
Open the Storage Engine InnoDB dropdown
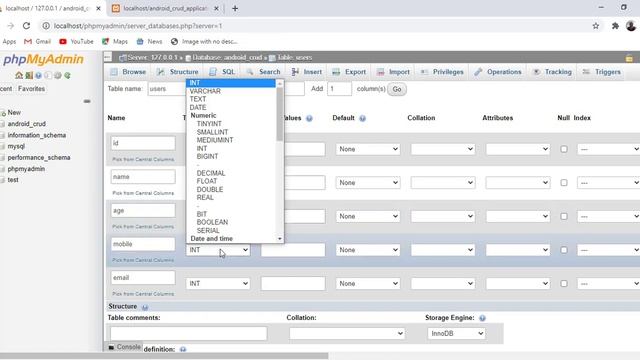pyautogui.click(x=456, y=333)
